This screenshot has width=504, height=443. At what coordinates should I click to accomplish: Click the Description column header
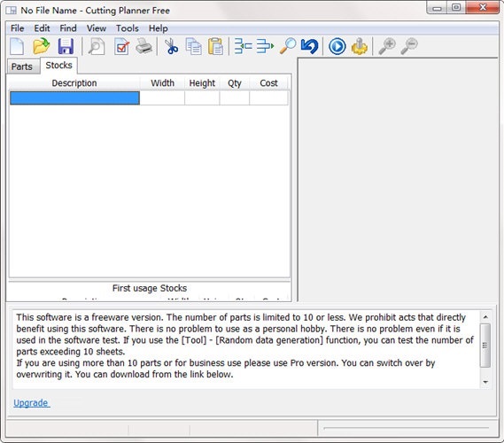tap(74, 83)
